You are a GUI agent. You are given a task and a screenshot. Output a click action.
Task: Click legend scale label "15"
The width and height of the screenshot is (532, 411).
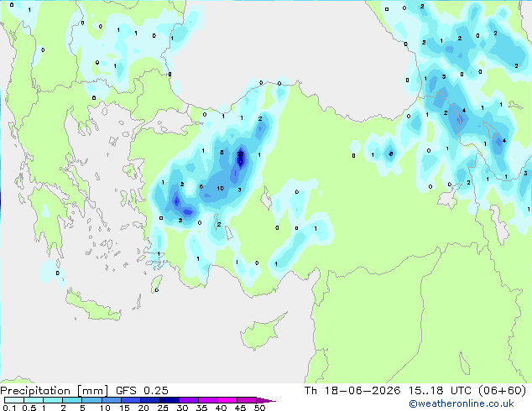tap(124, 408)
